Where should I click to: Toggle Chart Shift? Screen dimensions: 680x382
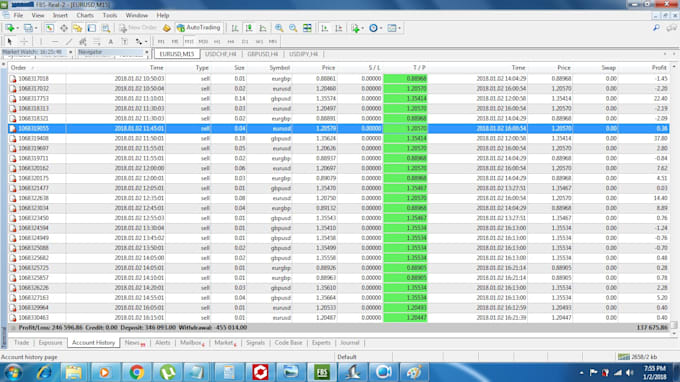point(339,28)
